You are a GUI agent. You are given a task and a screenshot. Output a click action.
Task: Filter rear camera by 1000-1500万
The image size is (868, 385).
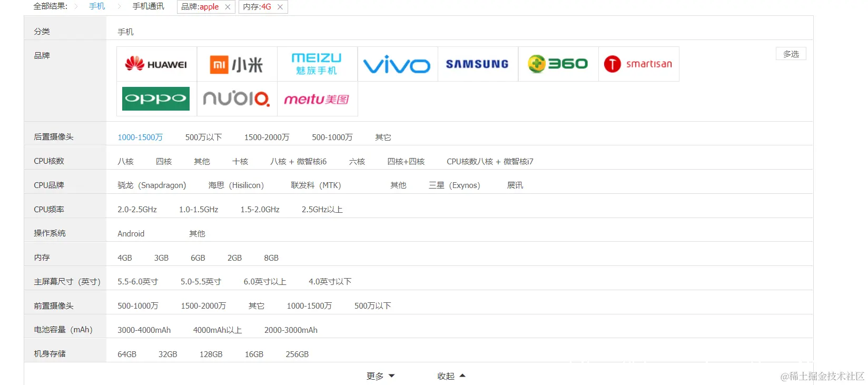click(140, 137)
